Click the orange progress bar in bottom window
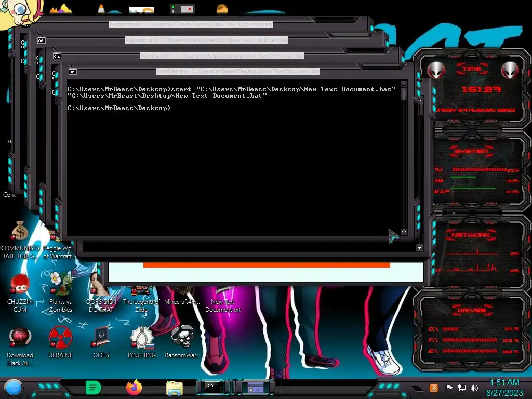This screenshot has height=399, width=532. point(267,265)
